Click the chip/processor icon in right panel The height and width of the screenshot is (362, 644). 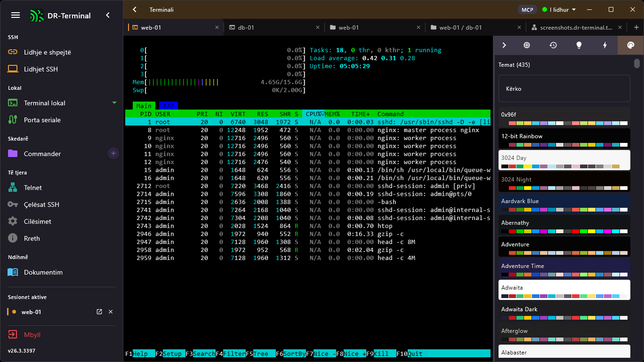(x=527, y=45)
